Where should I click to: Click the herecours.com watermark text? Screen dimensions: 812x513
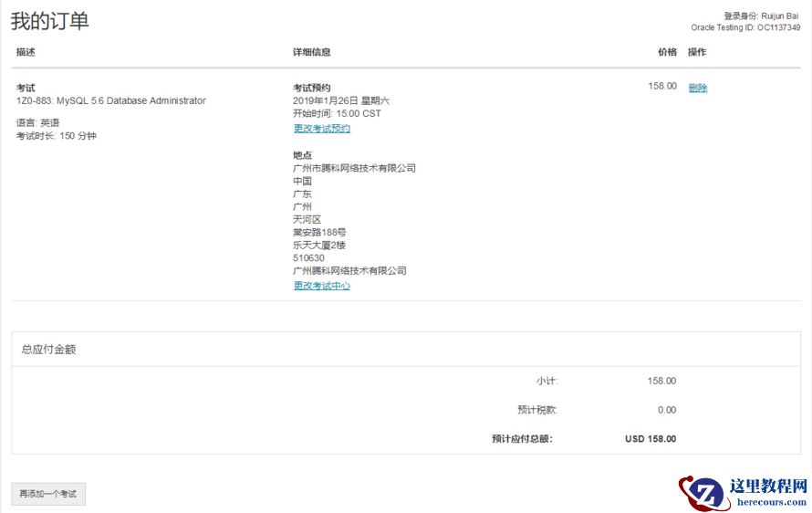[x=772, y=502]
